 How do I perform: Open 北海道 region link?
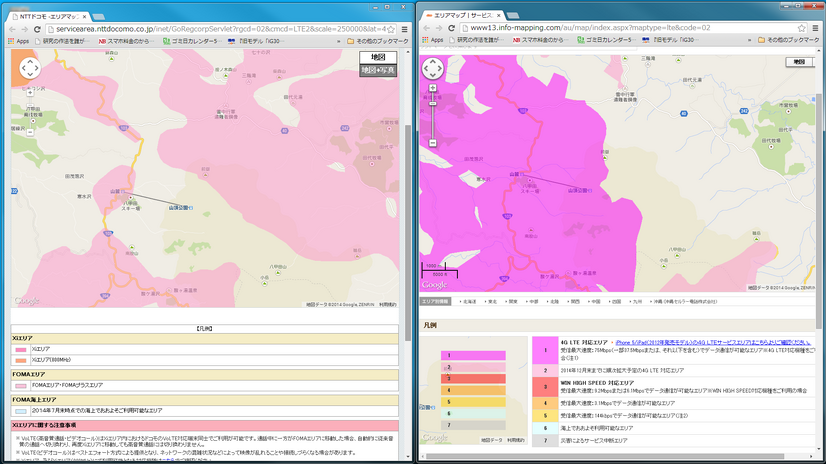pos(468,302)
